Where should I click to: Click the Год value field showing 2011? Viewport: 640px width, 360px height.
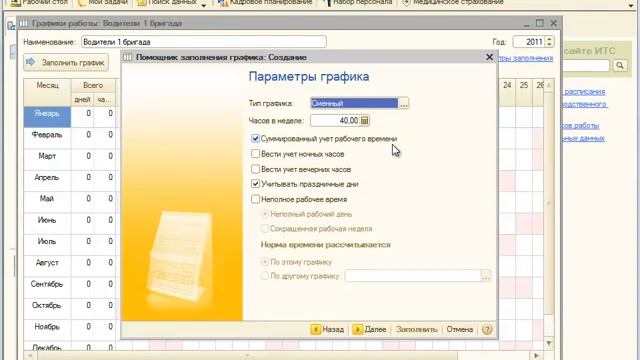[x=529, y=42]
